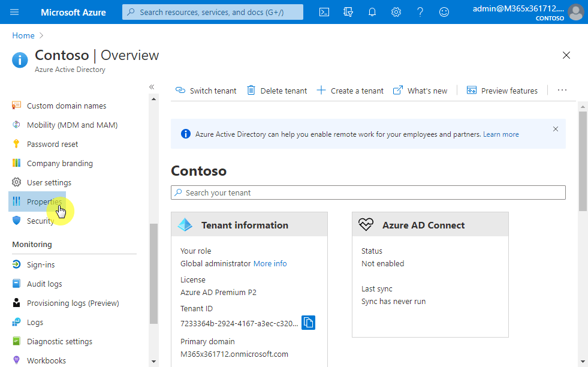The image size is (588, 367).
Task: Click the Mobility (MDM and MAM) icon
Action: [x=16, y=125]
